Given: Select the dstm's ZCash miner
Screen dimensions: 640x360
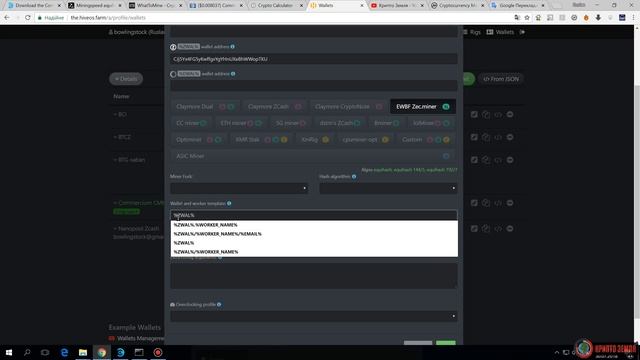Looking at the screenshot, I should point(340,123).
